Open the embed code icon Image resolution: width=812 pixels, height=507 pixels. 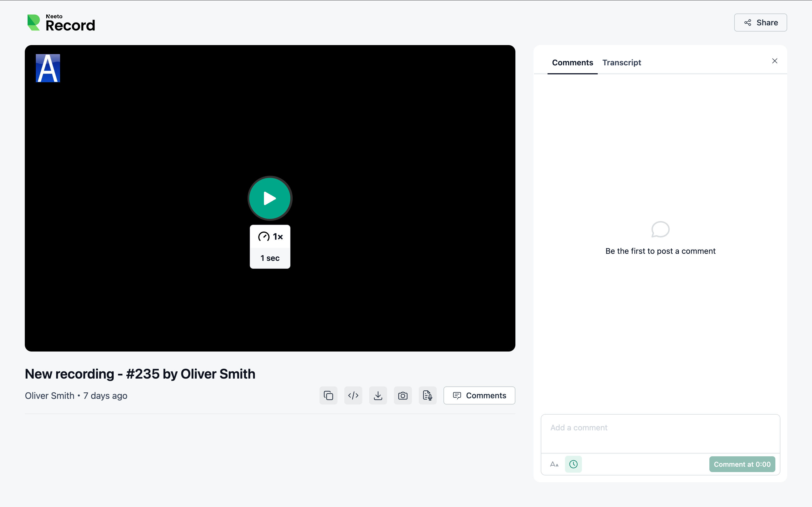[353, 396]
